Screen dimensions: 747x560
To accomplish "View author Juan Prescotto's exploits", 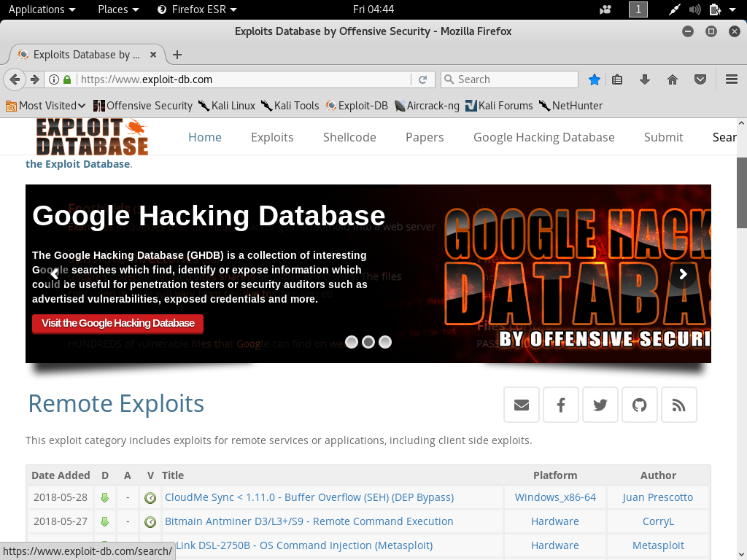I will pos(658,497).
